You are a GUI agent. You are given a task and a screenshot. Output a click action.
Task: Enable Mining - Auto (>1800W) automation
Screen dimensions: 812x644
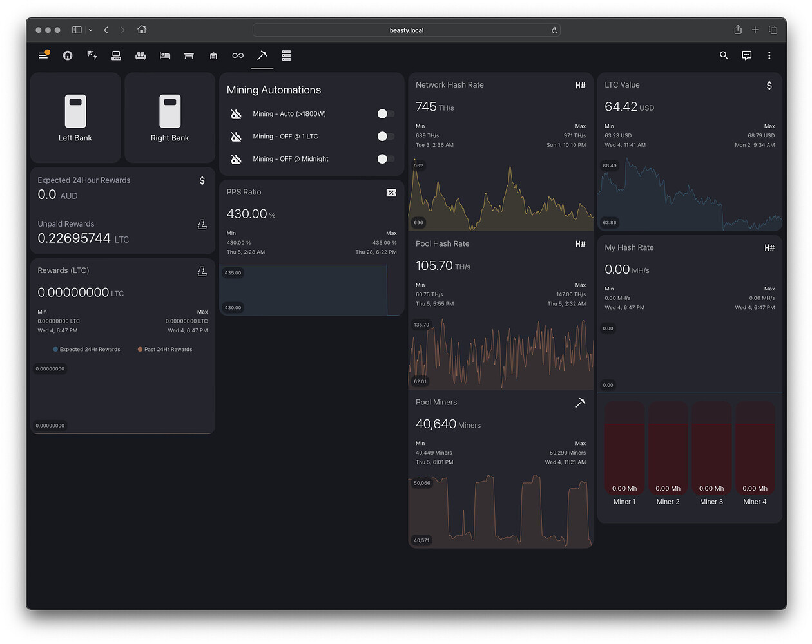click(x=385, y=113)
